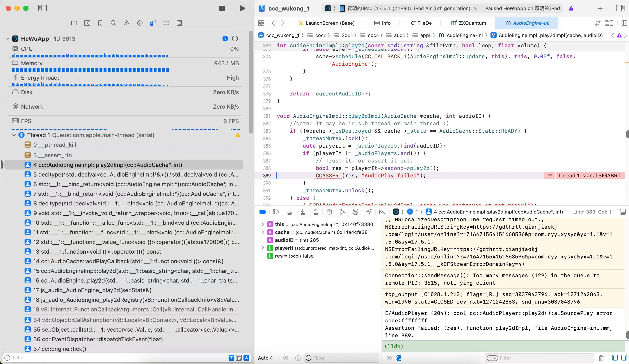Open the Find navigator magnifier icon
This screenshot has width=629, height=364.
coord(113,23)
